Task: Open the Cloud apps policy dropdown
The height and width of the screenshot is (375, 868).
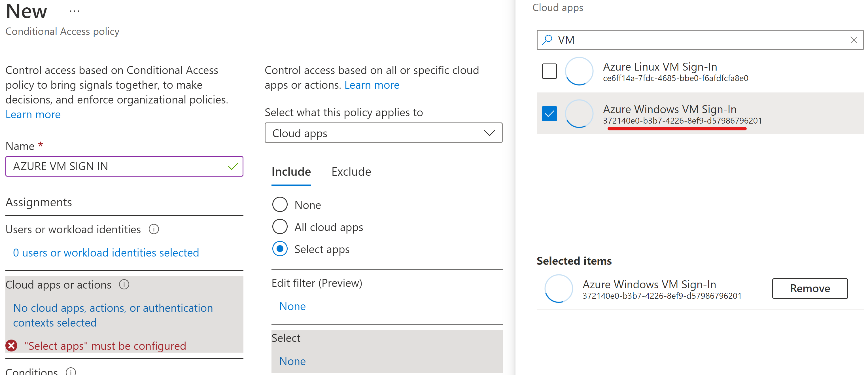Action: click(383, 133)
